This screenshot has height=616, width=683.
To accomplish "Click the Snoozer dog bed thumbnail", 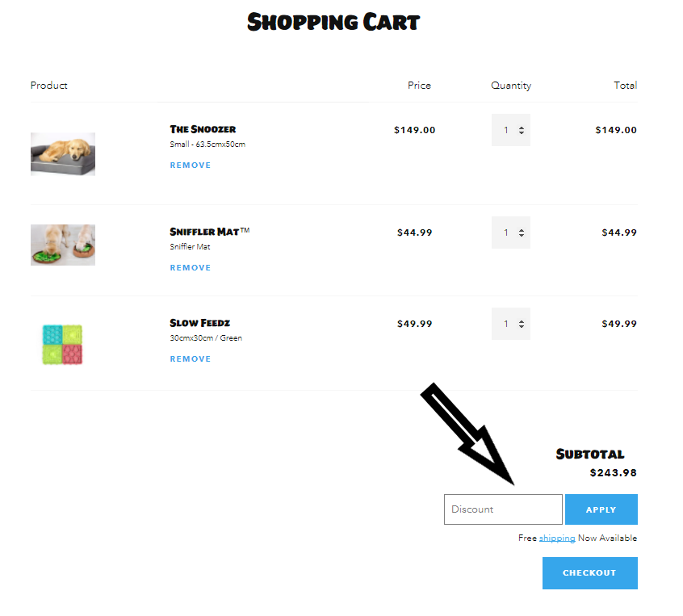I will tap(63, 154).
